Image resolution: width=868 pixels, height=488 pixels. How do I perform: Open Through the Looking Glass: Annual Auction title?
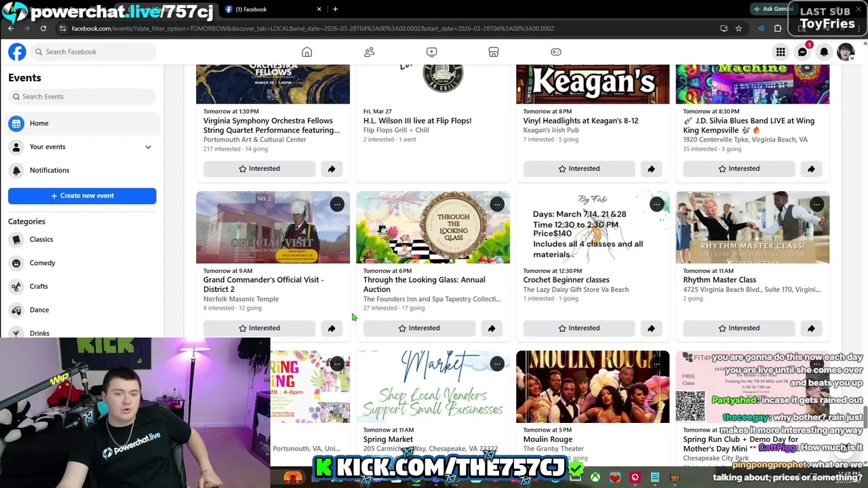[x=424, y=285]
